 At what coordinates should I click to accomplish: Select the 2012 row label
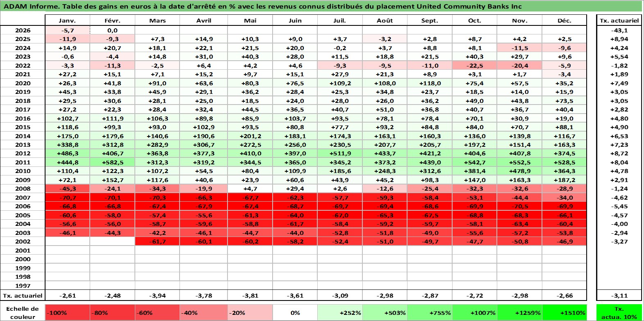pos(23,153)
